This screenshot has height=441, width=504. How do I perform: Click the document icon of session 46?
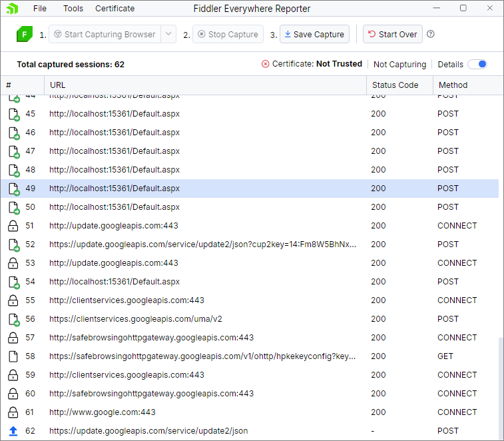(14, 133)
